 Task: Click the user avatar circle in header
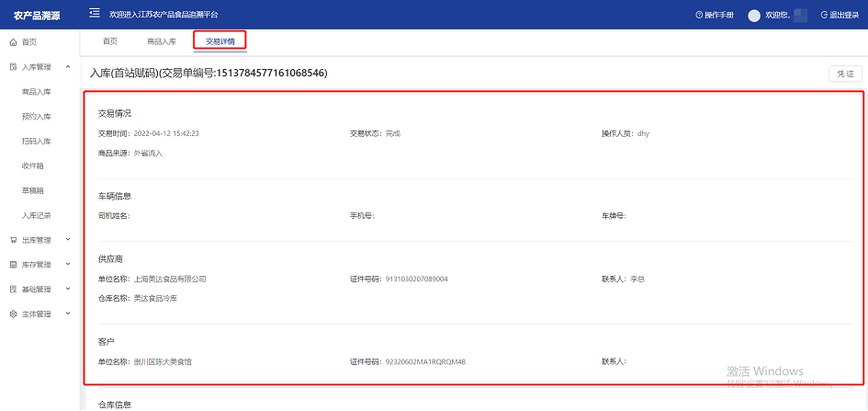click(x=754, y=15)
